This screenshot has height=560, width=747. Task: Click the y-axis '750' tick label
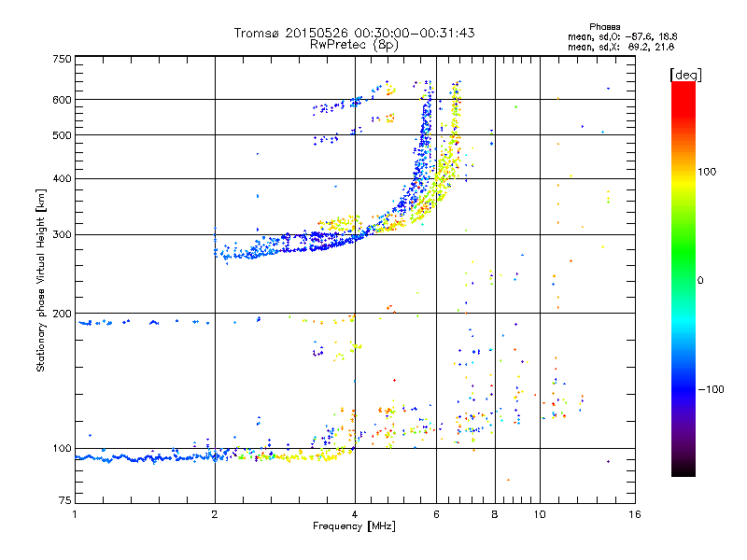pos(62,59)
